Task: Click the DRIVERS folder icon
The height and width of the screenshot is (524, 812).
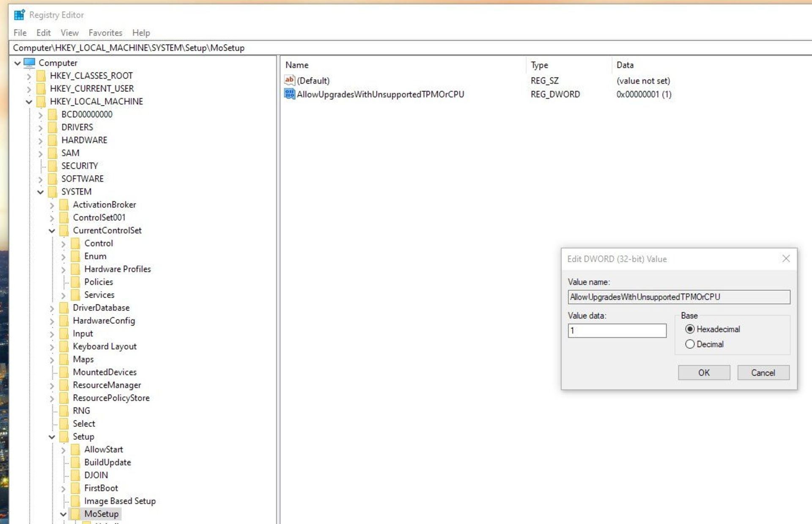Action: click(x=53, y=127)
